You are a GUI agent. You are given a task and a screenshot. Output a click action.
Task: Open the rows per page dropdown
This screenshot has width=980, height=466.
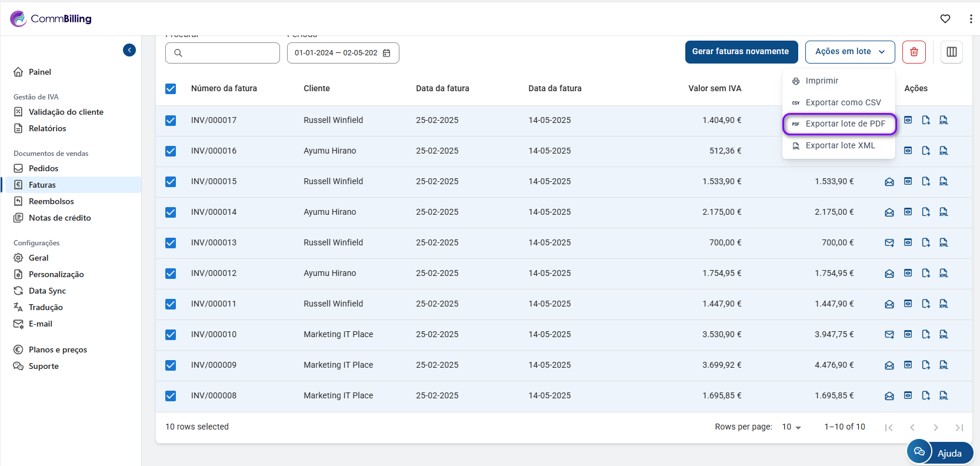[x=791, y=427]
